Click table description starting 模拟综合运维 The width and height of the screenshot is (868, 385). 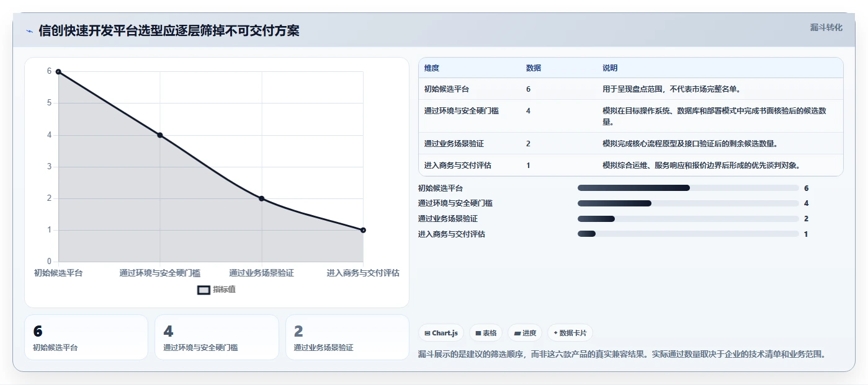pos(701,166)
